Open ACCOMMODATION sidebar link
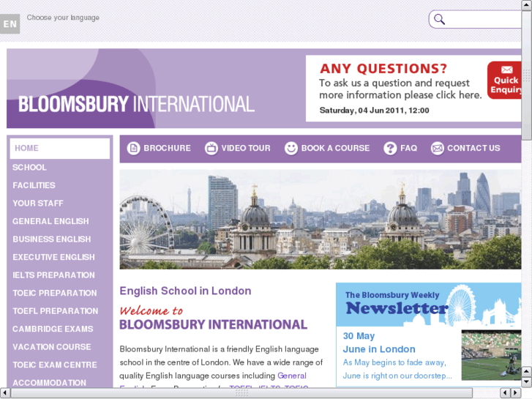Viewport: 532px width, 399px height. 49,383
